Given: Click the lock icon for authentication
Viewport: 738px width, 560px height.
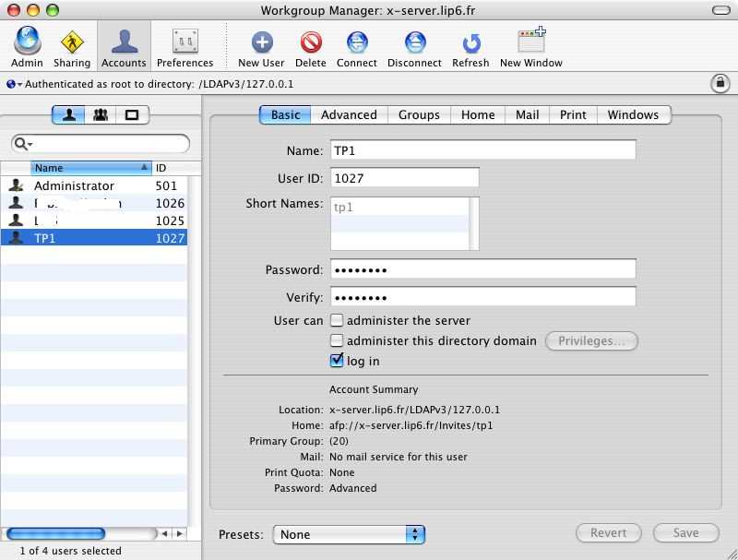Looking at the screenshot, I should coord(720,83).
